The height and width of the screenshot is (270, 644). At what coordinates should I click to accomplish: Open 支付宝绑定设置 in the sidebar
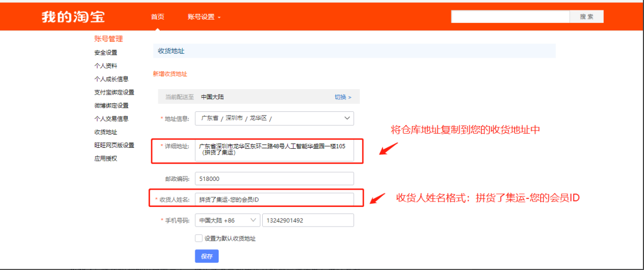pyautogui.click(x=114, y=92)
